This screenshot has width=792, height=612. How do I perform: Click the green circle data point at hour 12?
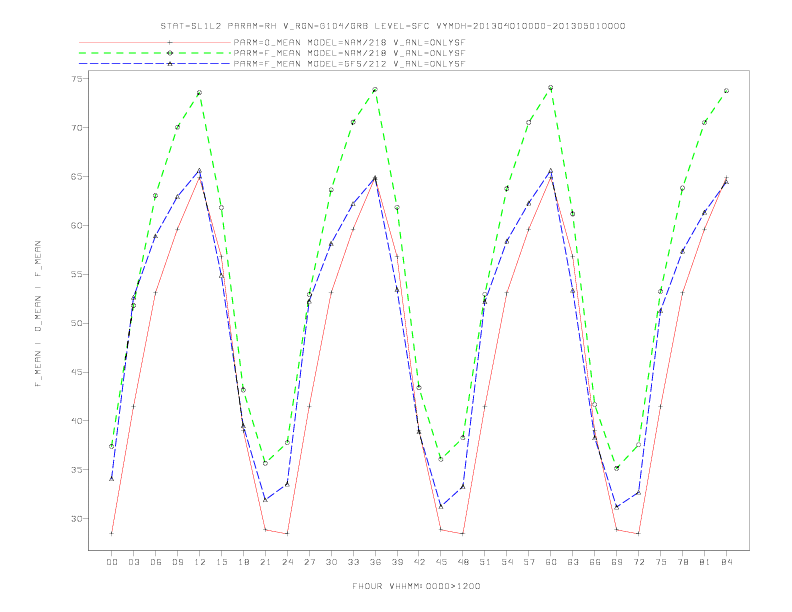click(x=200, y=93)
